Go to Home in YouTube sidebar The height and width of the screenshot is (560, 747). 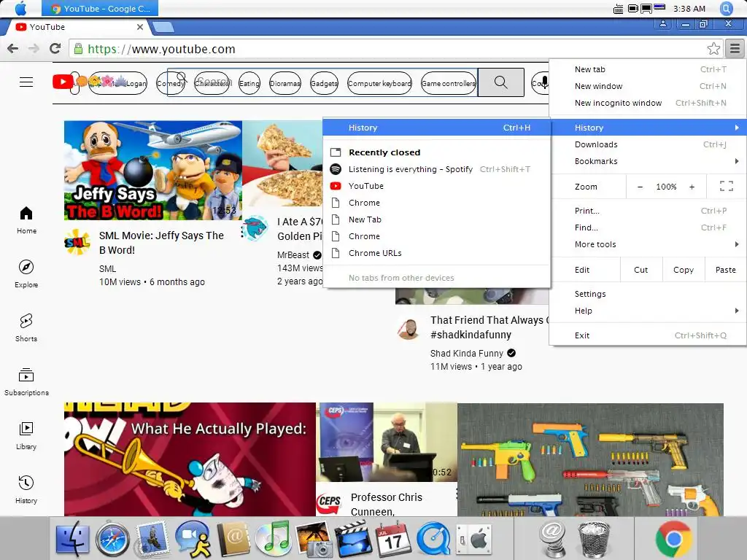[26, 220]
